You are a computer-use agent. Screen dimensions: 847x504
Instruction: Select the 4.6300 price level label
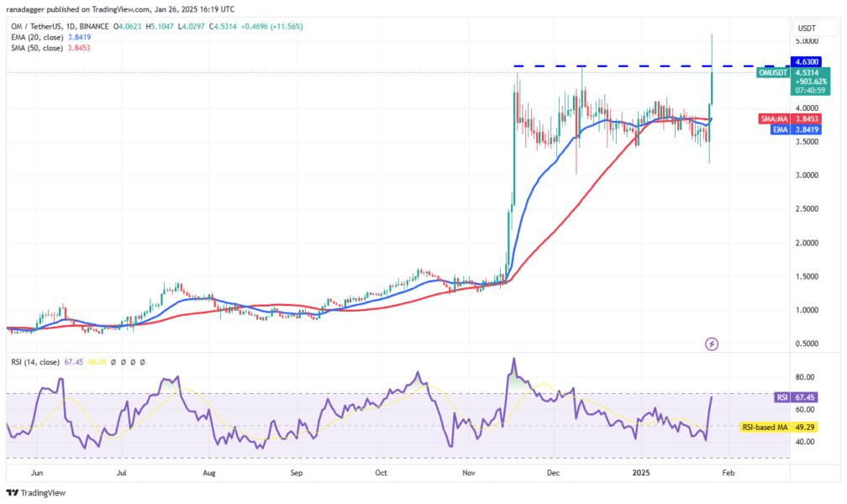click(x=805, y=61)
